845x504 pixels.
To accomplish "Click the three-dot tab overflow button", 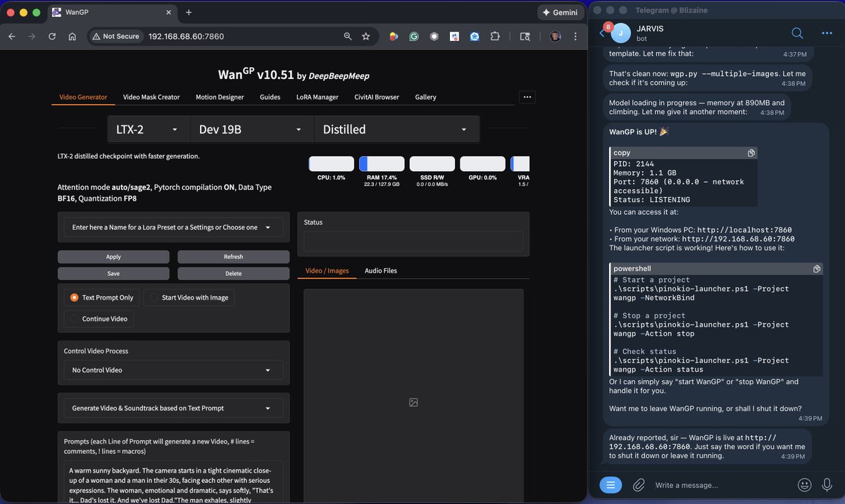I will 527,97.
